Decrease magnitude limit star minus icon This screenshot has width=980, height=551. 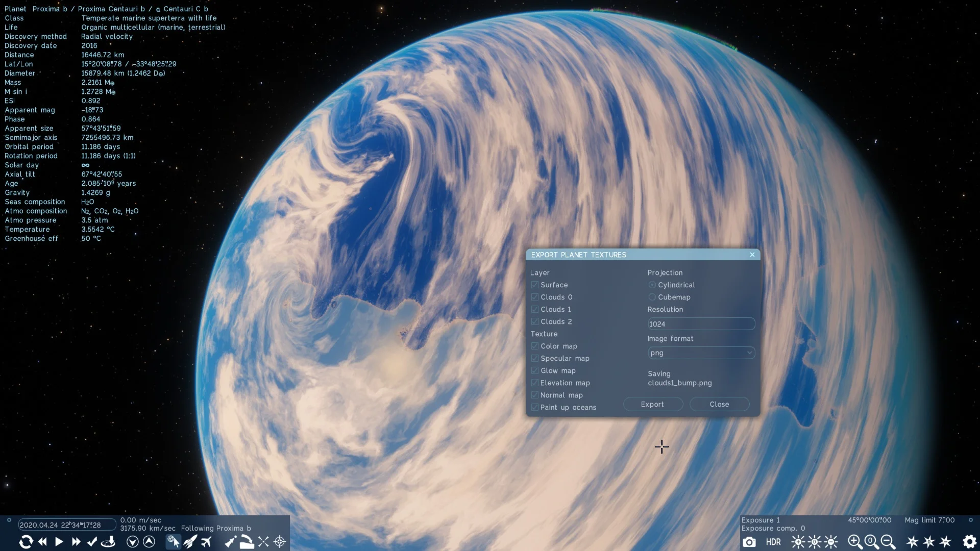point(945,542)
